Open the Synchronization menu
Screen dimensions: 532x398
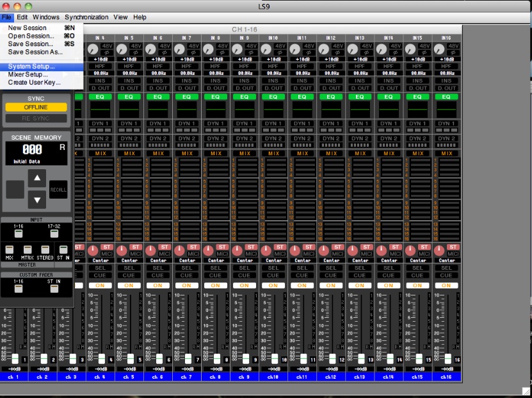87,17
